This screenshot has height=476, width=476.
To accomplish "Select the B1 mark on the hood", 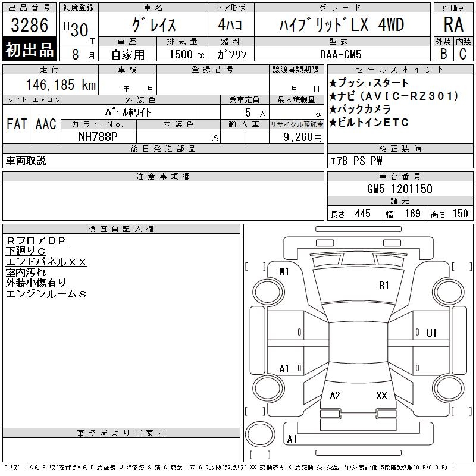I will click(384, 286).
